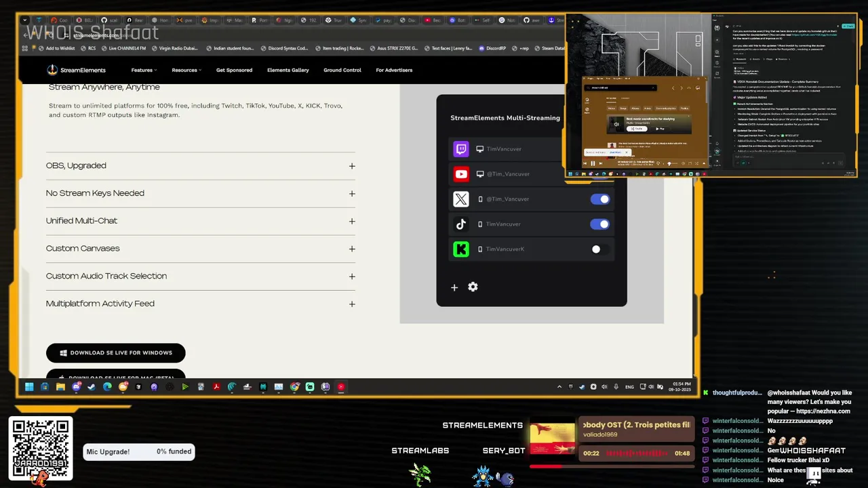Disable the TikTok TimVancuver stream toggle
Viewport: 868px width, 488px height.
pyautogui.click(x=600, y=224)
